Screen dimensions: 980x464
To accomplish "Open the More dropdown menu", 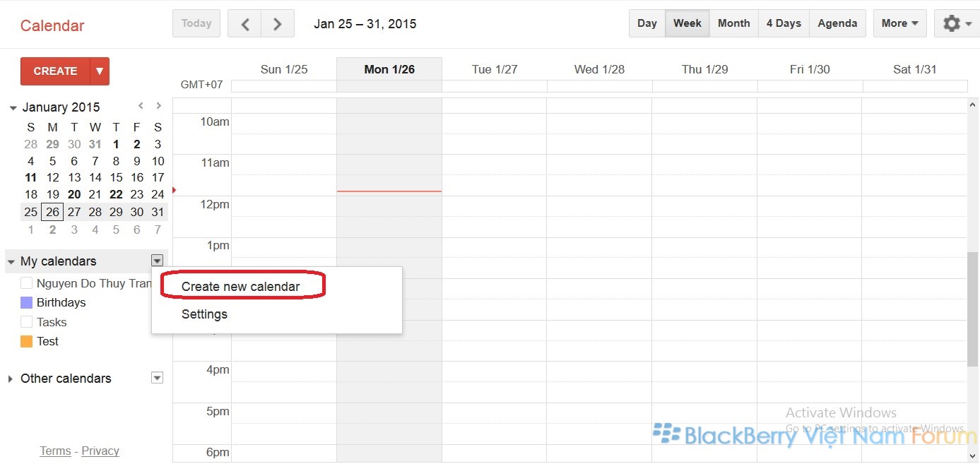I will (x=899, y=23).
